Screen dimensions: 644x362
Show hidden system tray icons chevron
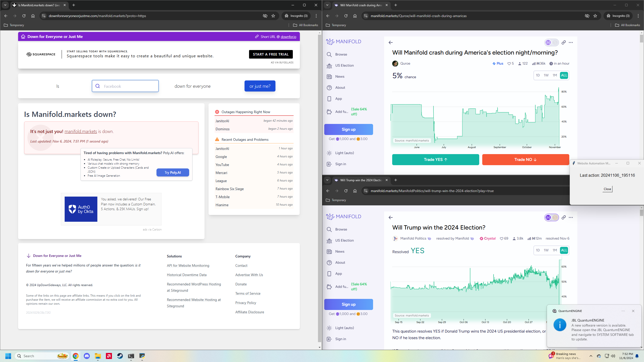tap(591, 356)
